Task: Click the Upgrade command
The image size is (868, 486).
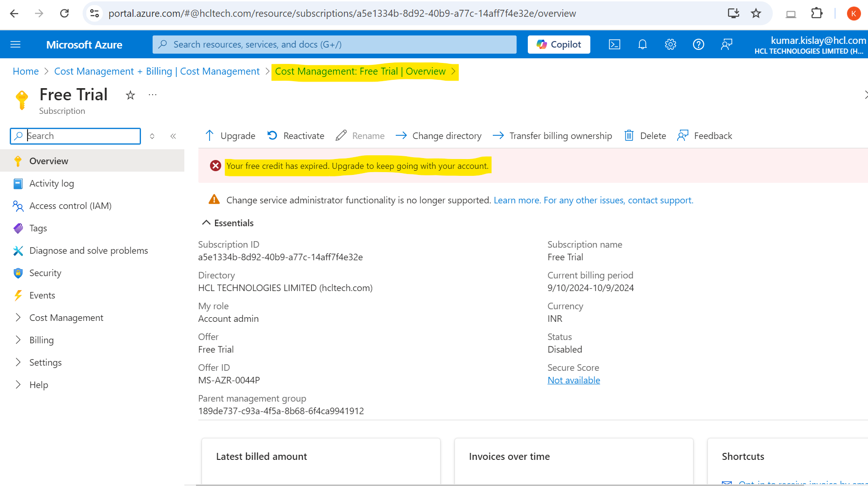Action: coord(230,136)
